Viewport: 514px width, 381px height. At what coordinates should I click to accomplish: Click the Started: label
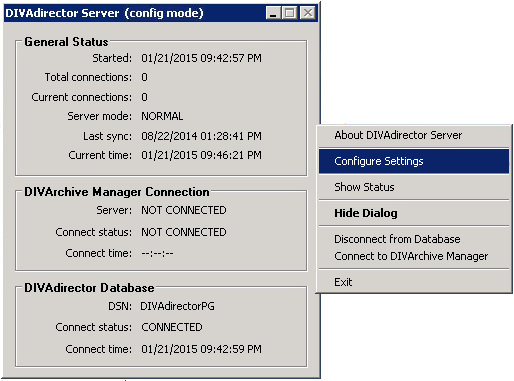[112, 58]
